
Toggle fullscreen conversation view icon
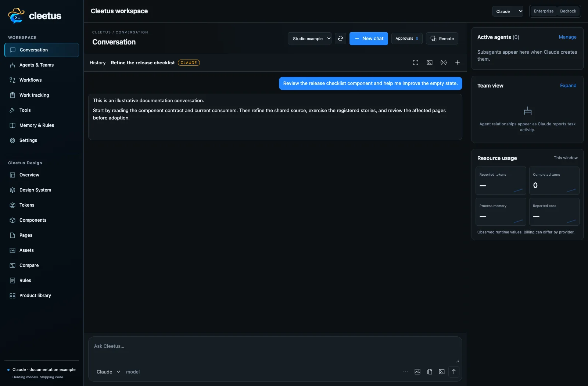tap(416, 62)
